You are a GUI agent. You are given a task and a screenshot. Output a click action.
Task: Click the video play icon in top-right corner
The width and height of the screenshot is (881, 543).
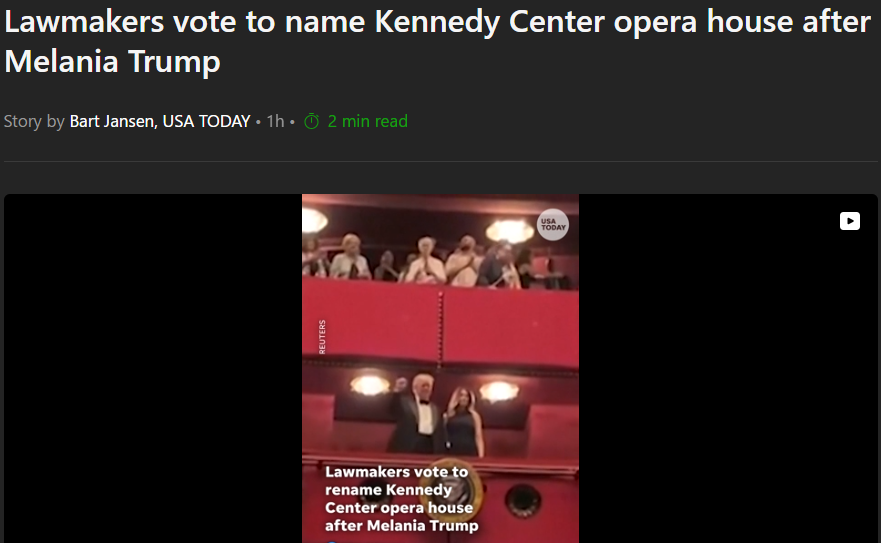(850, 221)
